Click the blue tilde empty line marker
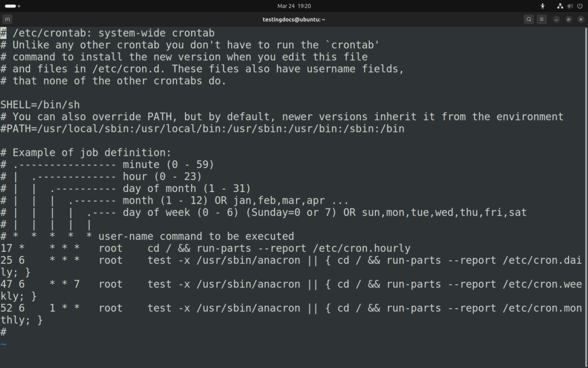 [x=3, y=344]
